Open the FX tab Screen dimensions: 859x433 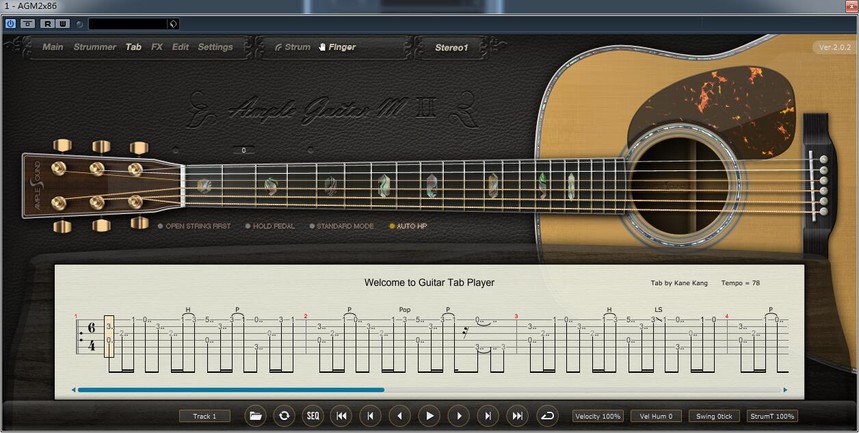click(157, 47)
